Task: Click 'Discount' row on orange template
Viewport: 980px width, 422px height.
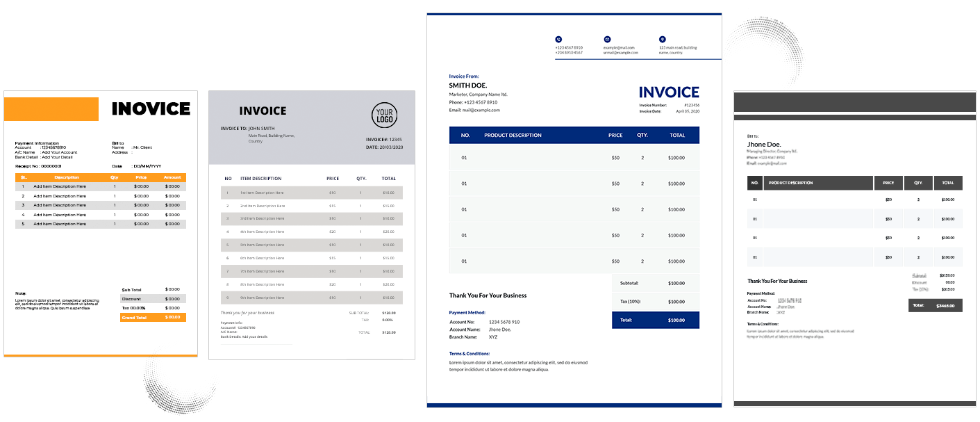Action: click(153, 299)
